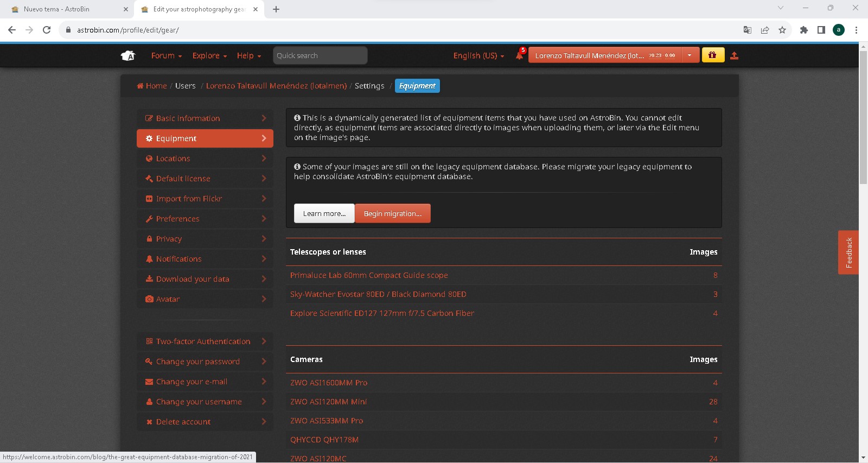Open Avatar settings
The height and width of the screenshot is (463, 868).
205,299
